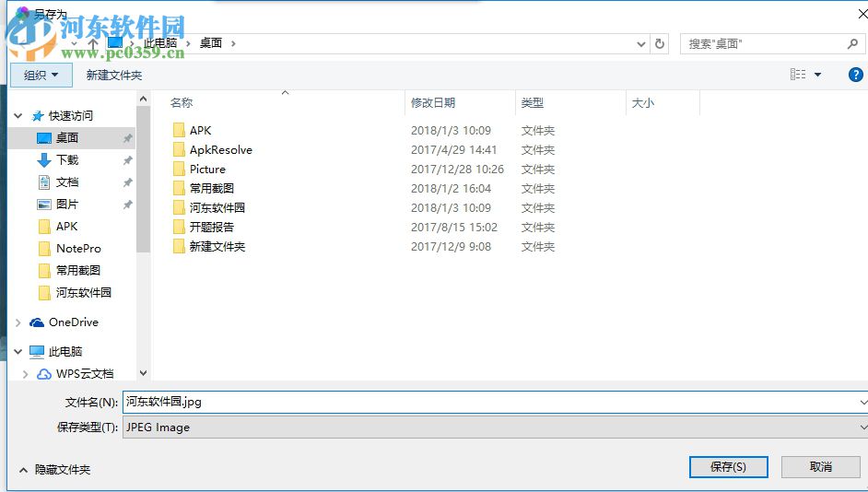Click the refresh button in address bar
Image resolution: width=868 pixels, height=492 pixels.
(x=660, y=43)
